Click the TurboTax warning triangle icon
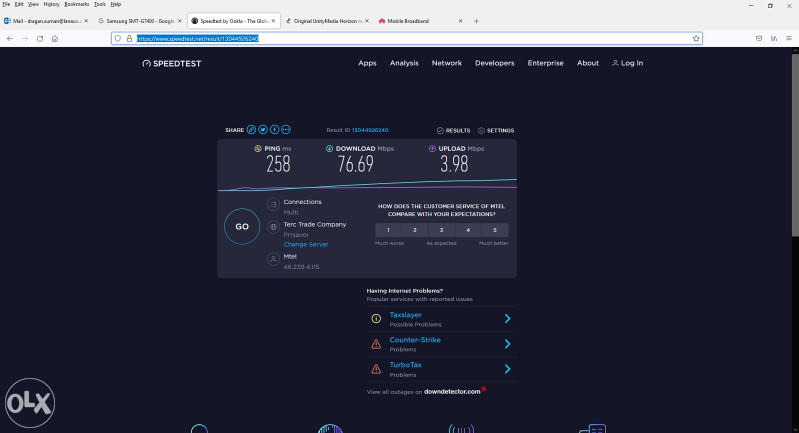Viewport: 799px width, 433px height. point(376,369)
